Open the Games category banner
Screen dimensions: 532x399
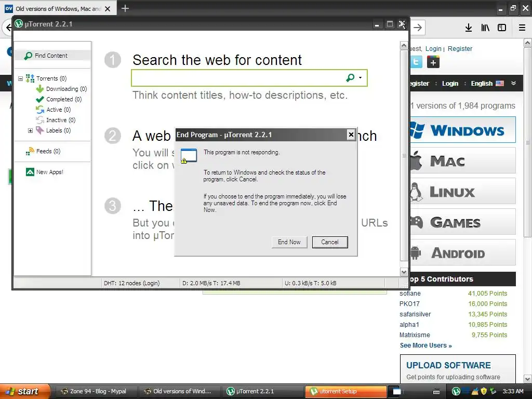(x=463, y=222)
